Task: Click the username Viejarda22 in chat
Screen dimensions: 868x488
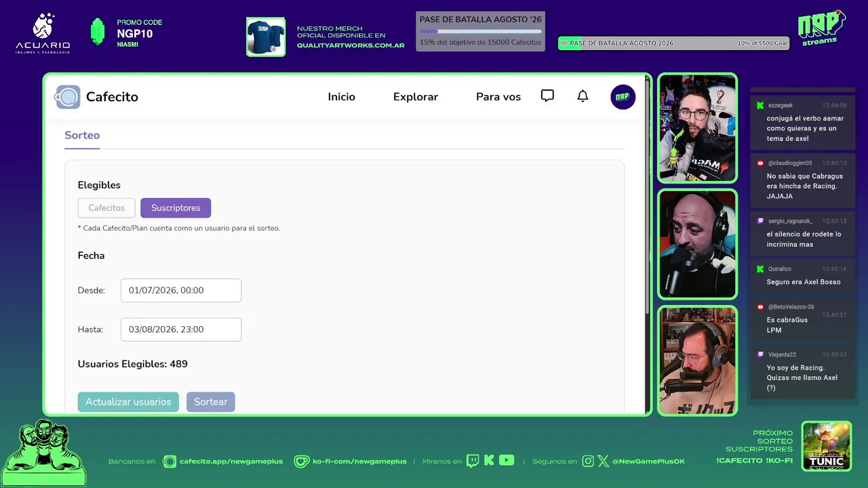Action: tap(782, 354)
